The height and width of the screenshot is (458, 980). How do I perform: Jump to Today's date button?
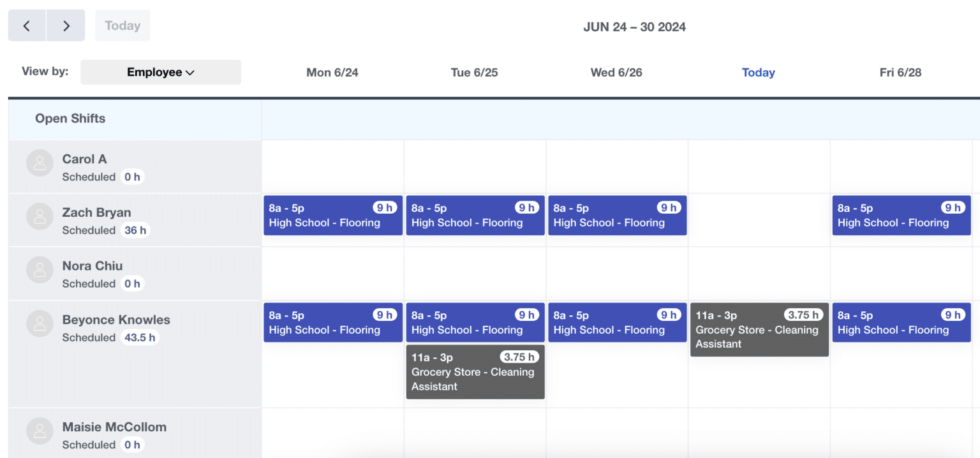click(x=122, y=26)
